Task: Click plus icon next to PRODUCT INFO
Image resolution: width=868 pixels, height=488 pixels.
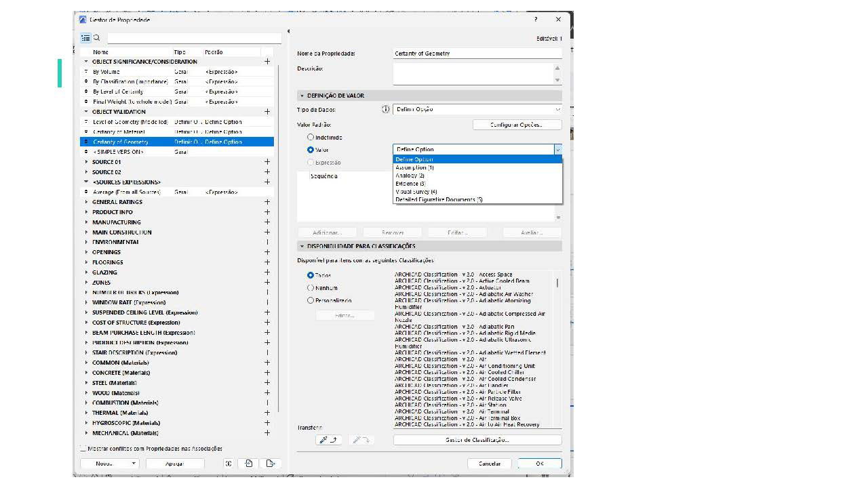Action: point(267,212)
